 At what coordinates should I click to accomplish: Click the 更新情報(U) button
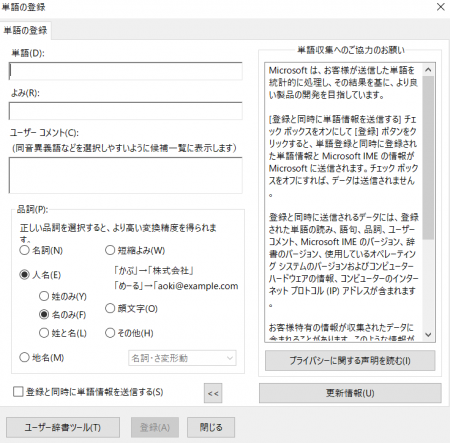(350, 393)
